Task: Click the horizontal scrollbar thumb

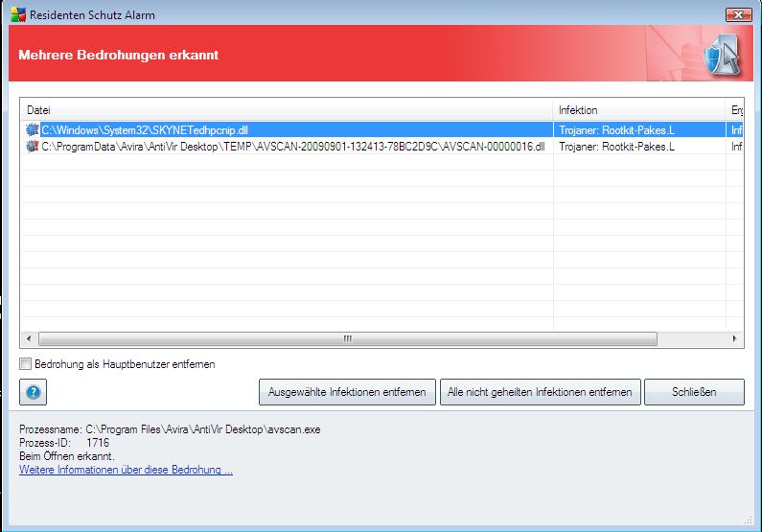Action: pyautogui.click(x=348, y=338)
